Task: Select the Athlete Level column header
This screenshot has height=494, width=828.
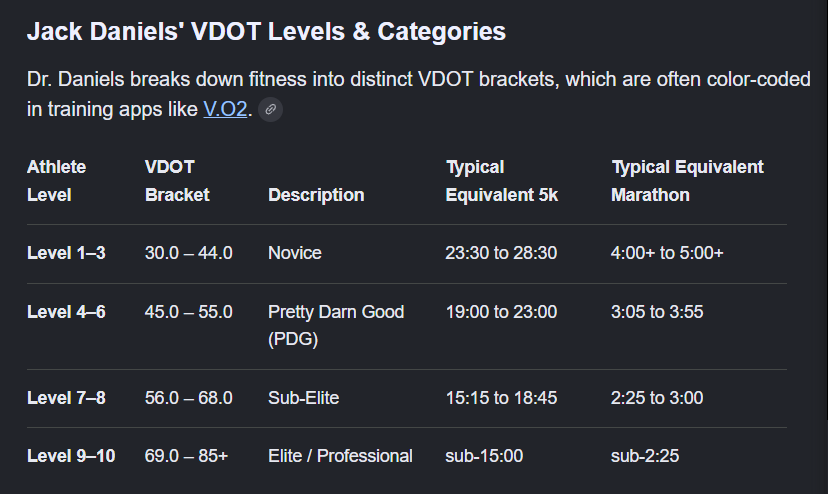Action: [x=57, y=181]
